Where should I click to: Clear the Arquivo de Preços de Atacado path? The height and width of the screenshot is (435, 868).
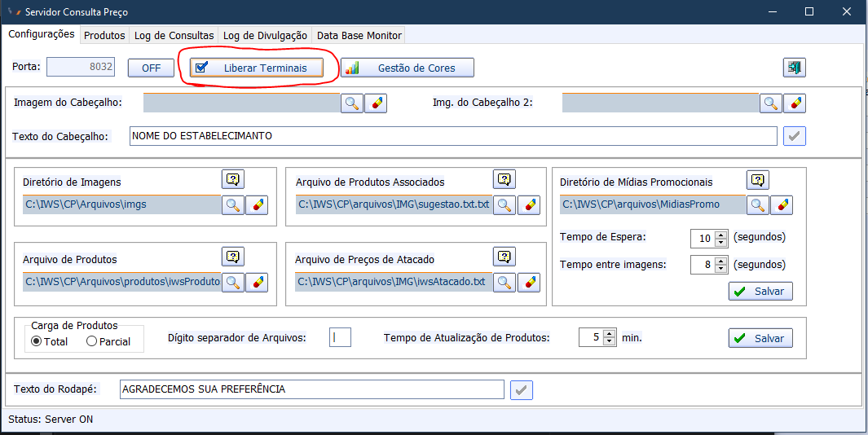pyautogui.click(x=529, y=282)
